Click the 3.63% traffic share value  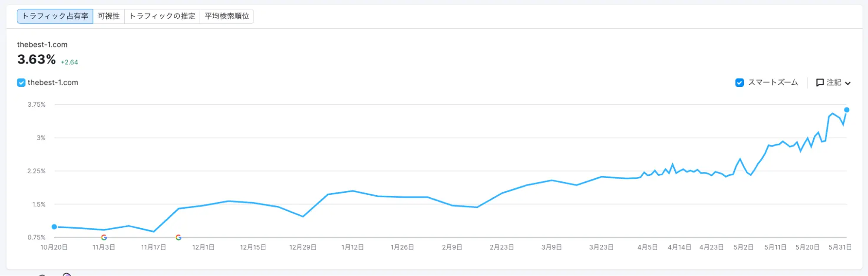pos(36,59)
